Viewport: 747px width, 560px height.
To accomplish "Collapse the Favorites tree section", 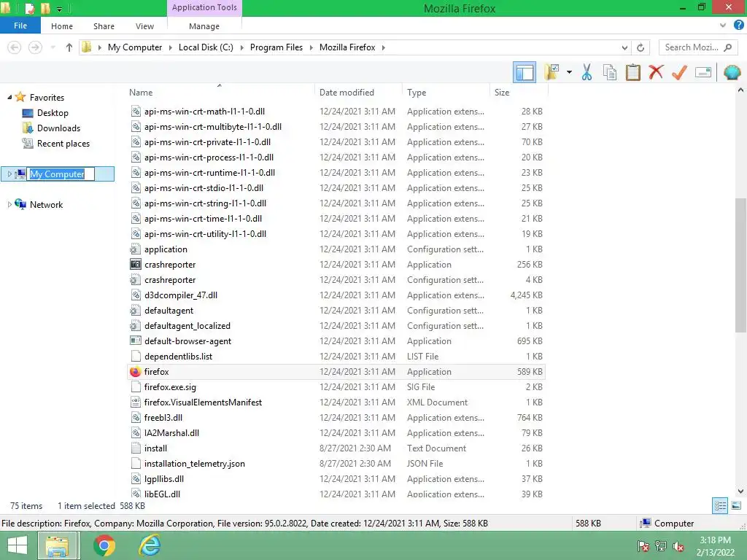I will point(9,97).
